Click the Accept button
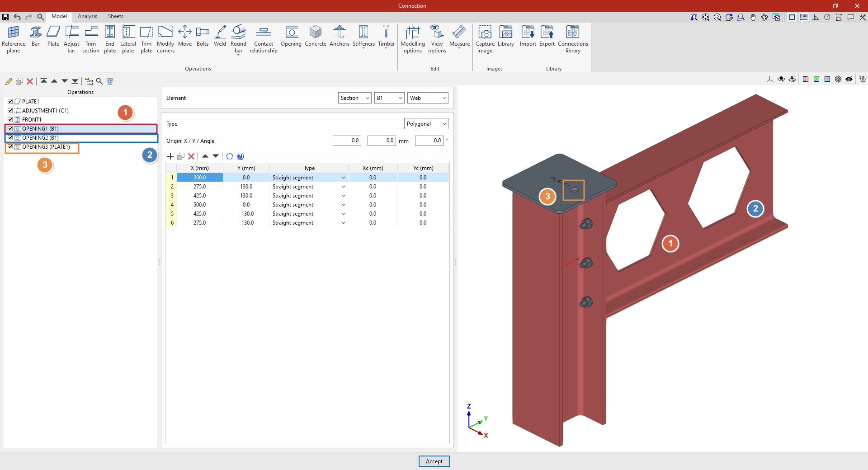The width and height of the screenshot is (868, 470). tap(434, 461)
